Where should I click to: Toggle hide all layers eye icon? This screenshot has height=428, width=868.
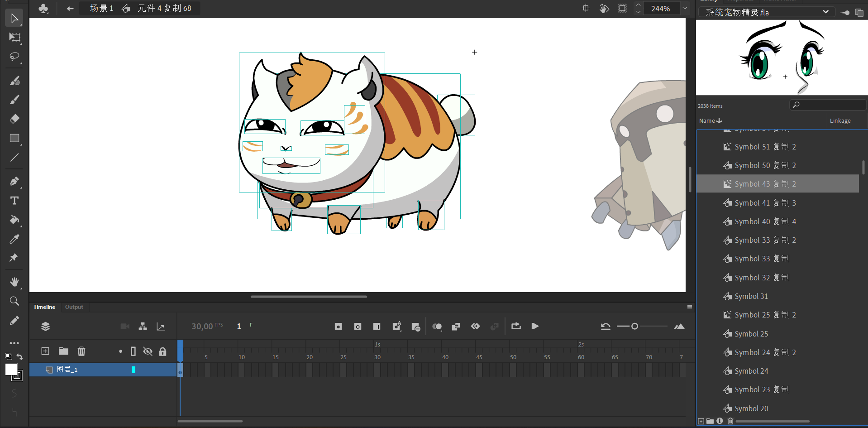pos(148,351)
